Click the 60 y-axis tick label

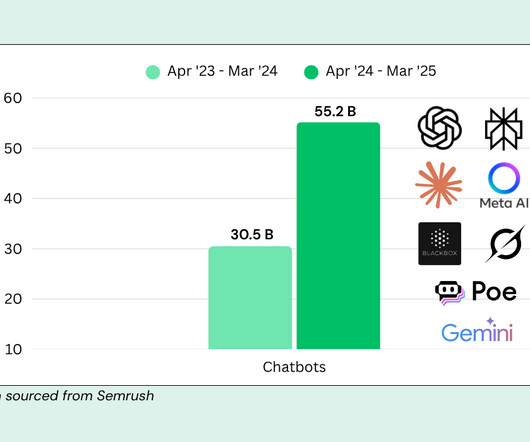(13, 98)
